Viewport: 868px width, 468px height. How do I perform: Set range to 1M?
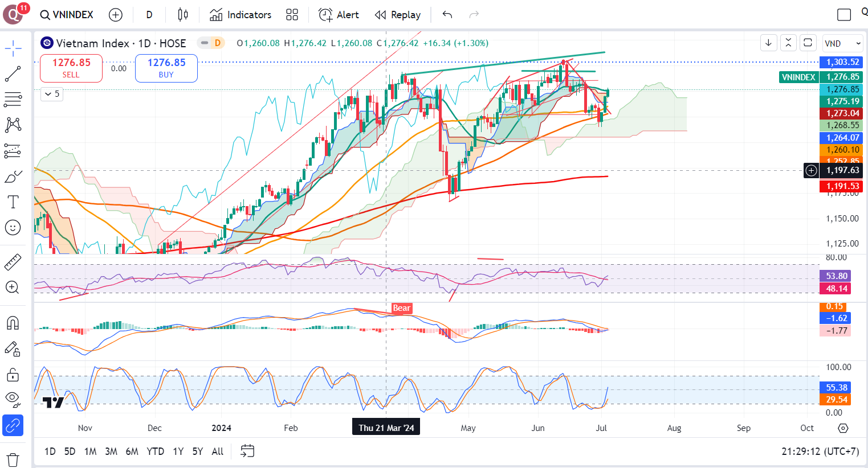pos(90,451)
